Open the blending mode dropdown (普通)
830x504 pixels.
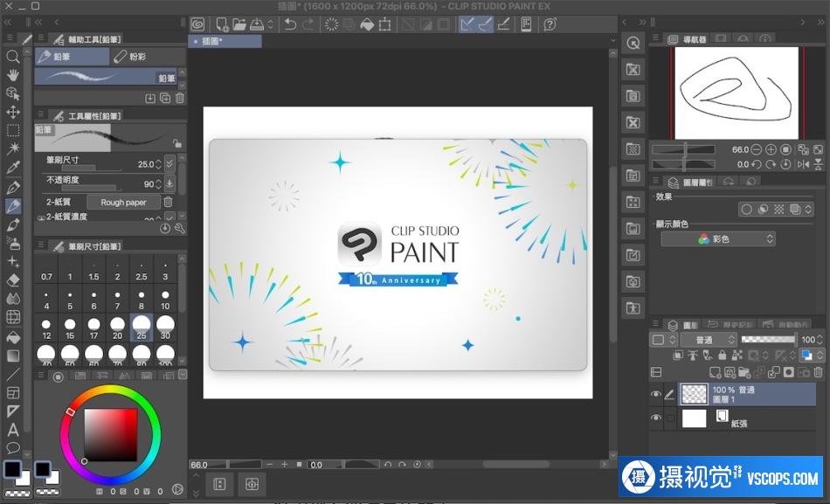(709, 340)
